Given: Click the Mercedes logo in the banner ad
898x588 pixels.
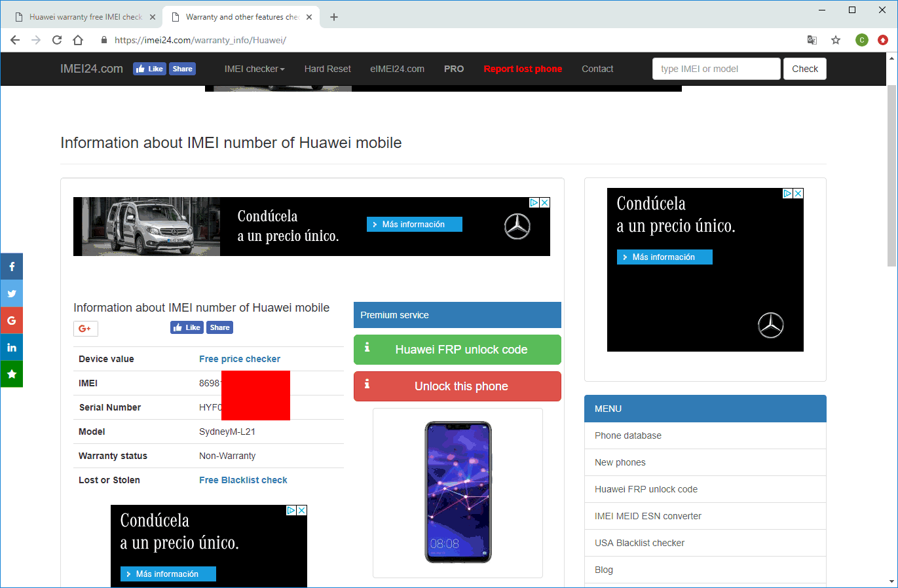Looking at the screenshot, I should (517, 227).
